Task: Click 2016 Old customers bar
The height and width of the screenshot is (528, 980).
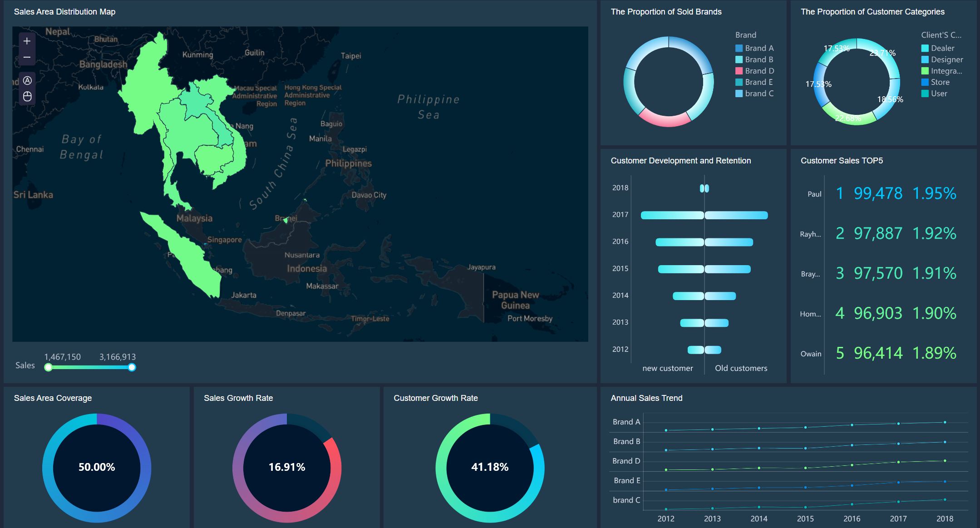Action: point(729,242)
